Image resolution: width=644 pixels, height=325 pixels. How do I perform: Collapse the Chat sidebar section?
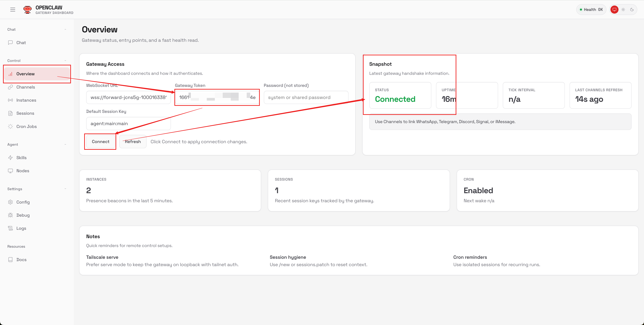[65, 30]
